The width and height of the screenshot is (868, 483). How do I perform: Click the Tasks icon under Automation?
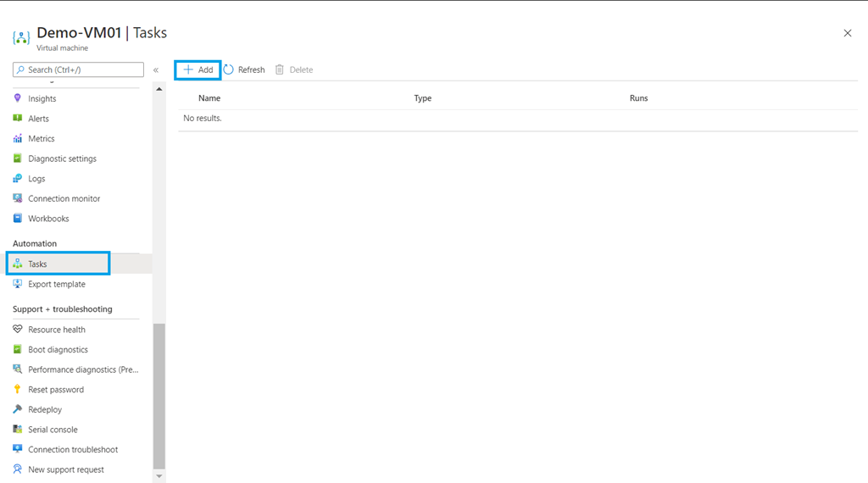[18, 264]
